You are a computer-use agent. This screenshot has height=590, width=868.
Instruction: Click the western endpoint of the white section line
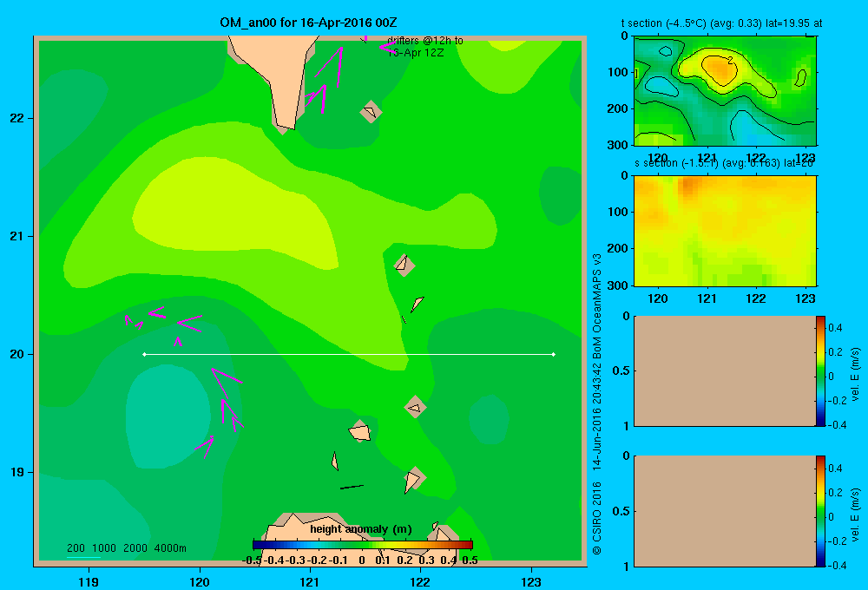pyautogui.click(x=144, y=354)
